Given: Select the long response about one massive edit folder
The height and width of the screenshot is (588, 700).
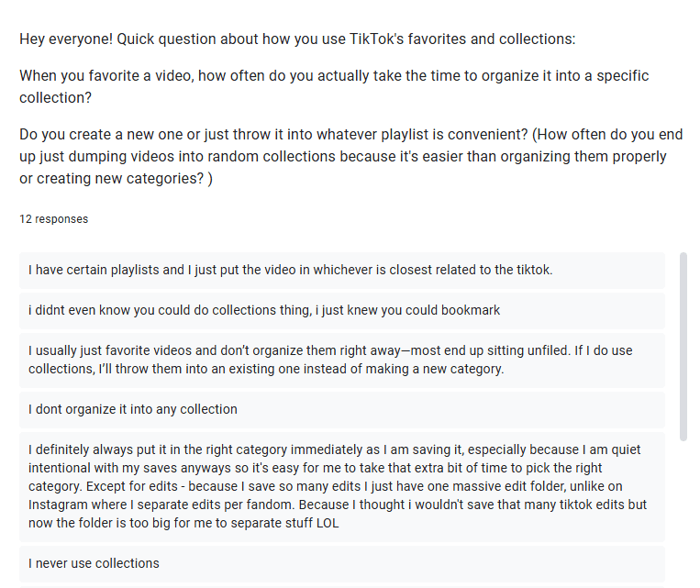Looking at the screenshot, I should tap(341, 486).
